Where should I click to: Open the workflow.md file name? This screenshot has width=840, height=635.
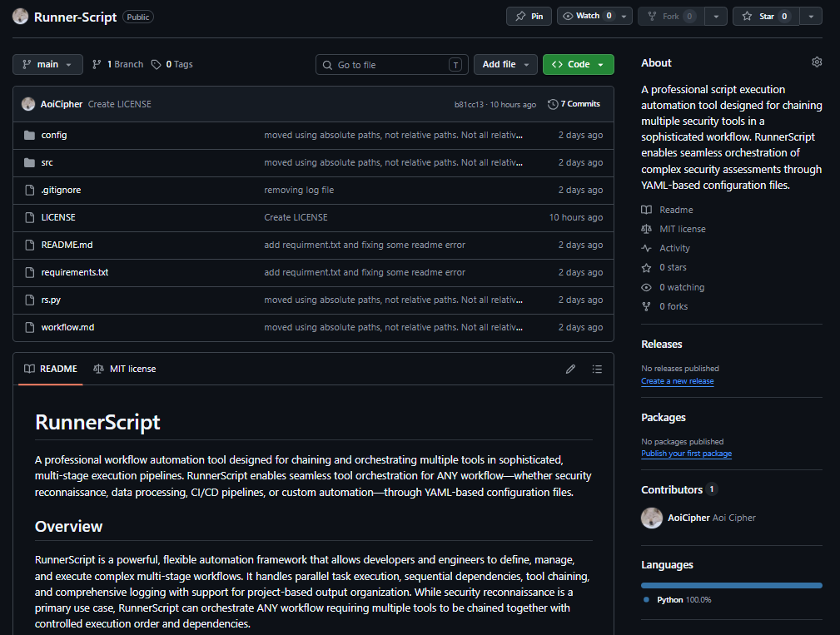(x=67, y=327)
